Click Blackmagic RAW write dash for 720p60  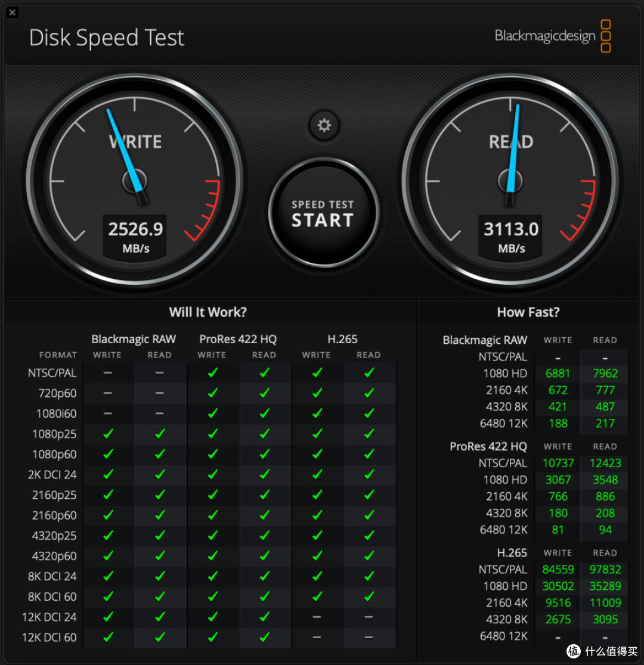click(x=108, y=393)
